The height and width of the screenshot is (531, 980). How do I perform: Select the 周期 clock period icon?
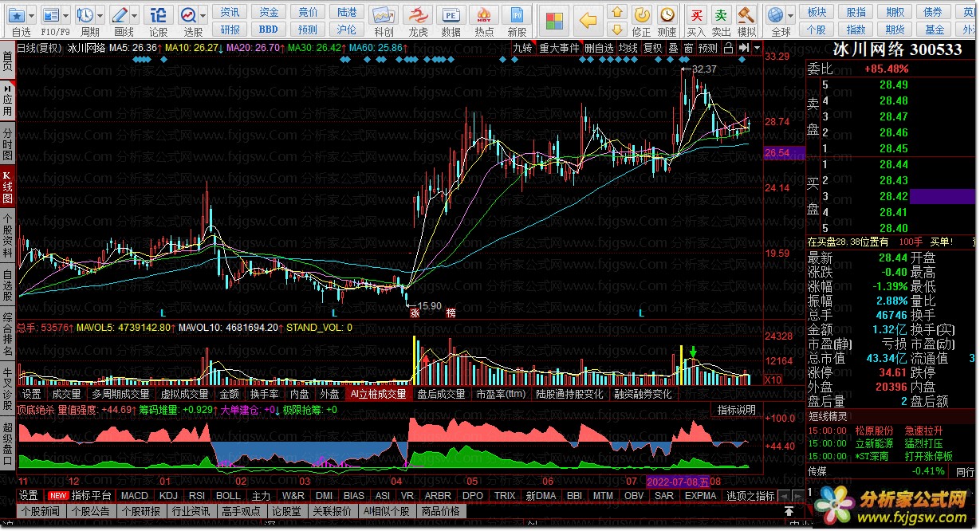(85, 15)
